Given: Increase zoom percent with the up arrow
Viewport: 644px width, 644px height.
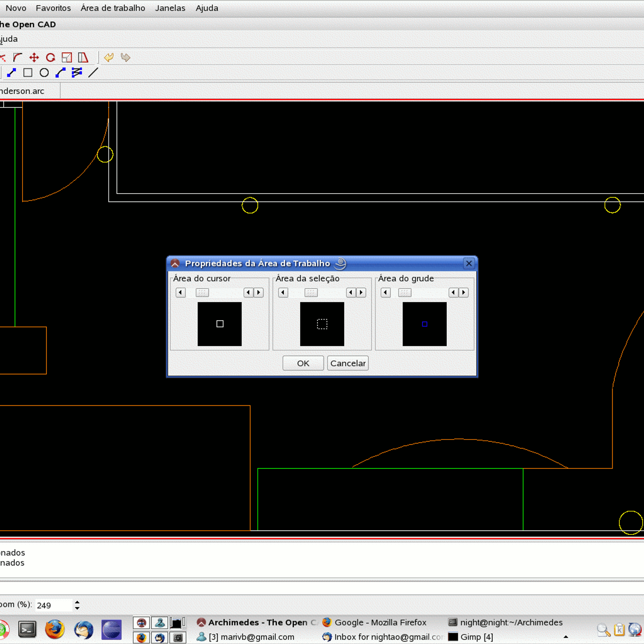Looking at the screenshot, I should [x=77, y=602].
